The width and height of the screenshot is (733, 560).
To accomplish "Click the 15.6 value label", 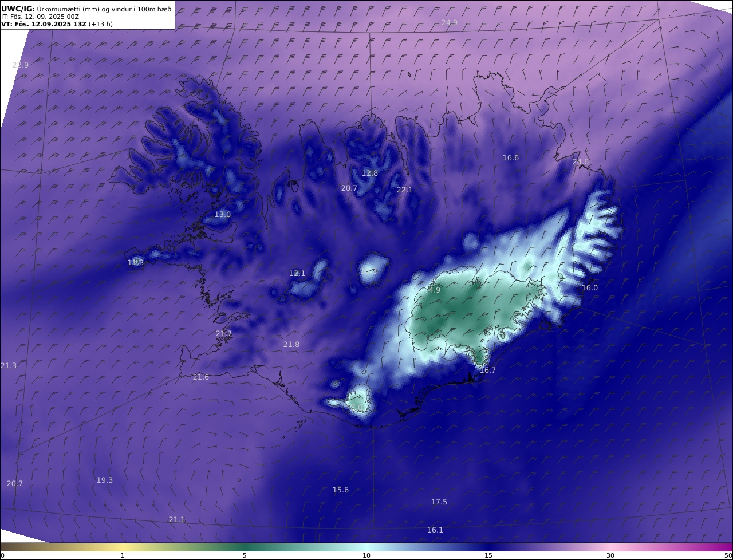I will tap(341, 490).
